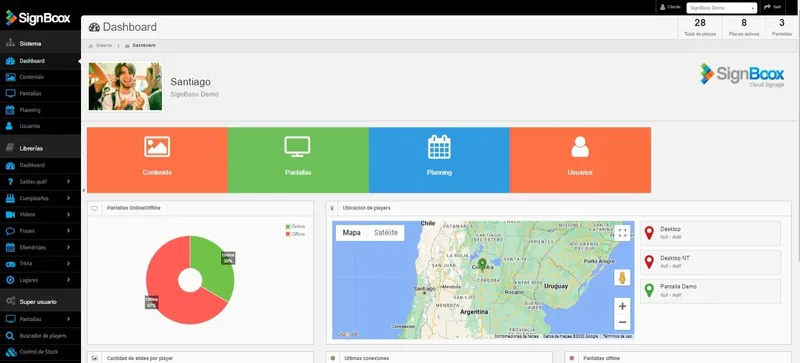Image resolution: width=800 pixels, height=363 pixels.
Task: Click the Google logo on the map
Action: click(x=347, y=334)
